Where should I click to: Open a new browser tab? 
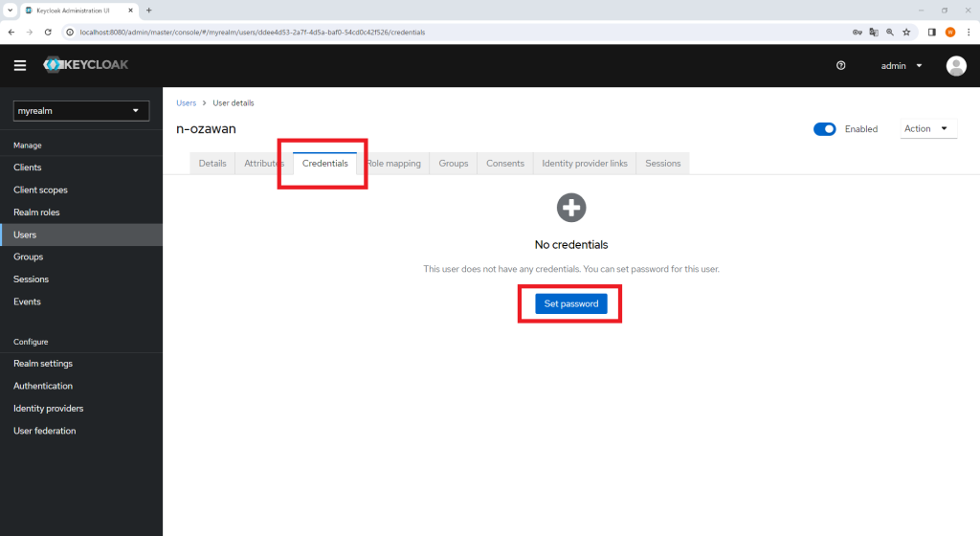[148, 10]
